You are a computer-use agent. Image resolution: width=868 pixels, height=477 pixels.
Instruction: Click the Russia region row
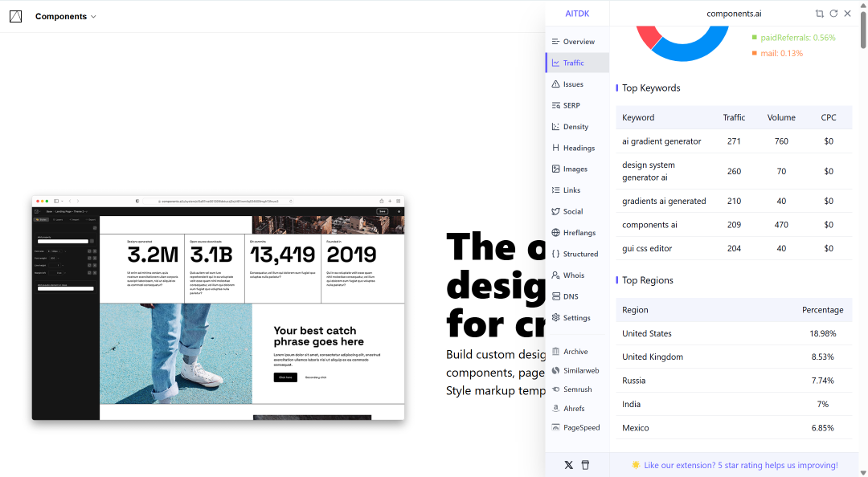click(x=734, y=381)
